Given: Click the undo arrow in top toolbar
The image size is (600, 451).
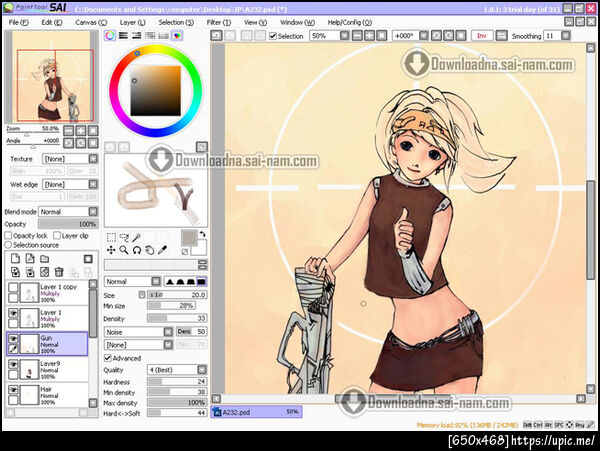Looking at the screenshot, I should (x=217, y=36).
